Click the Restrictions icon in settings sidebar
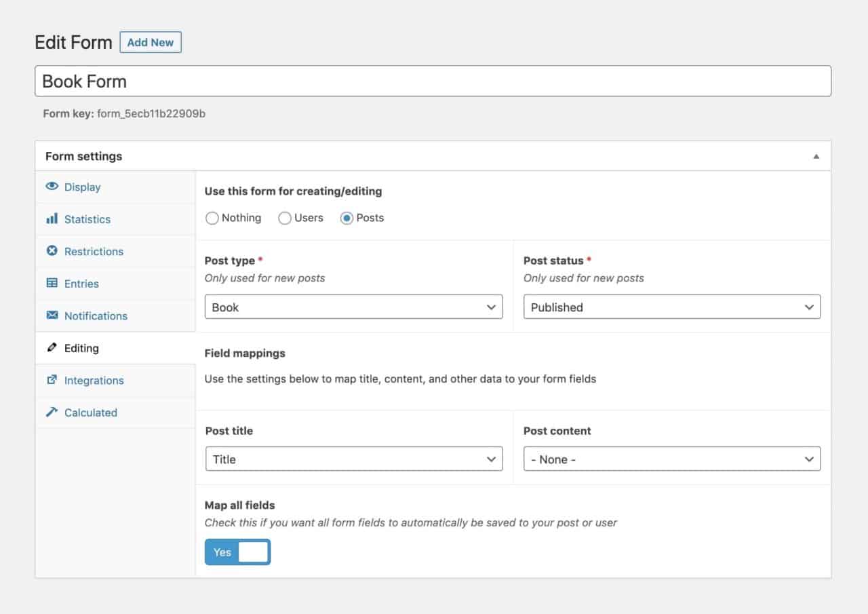This screenshot has width=868, height=614. (x=52, y=251)
